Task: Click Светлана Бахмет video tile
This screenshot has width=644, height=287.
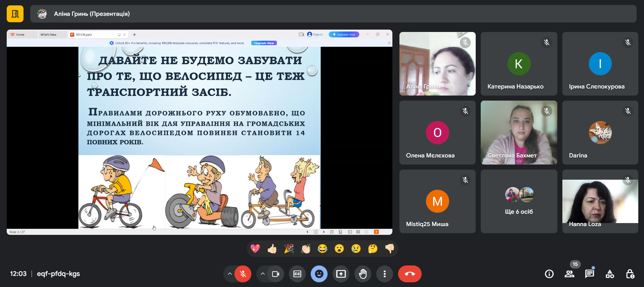Action: 519,133
